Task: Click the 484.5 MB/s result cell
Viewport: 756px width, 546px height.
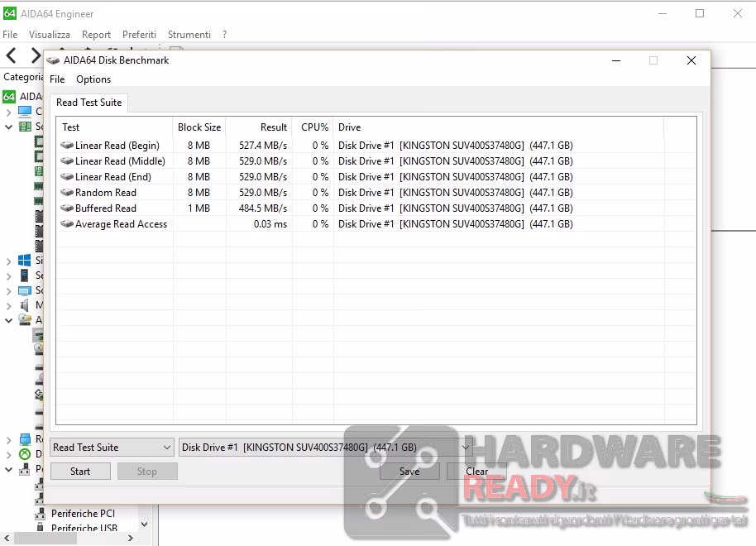Action: (263, 208)
